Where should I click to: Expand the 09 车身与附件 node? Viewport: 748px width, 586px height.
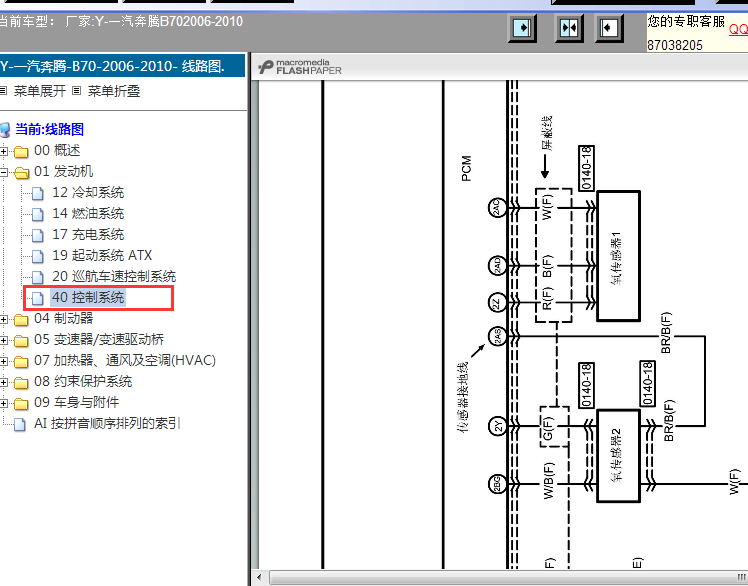4,403
